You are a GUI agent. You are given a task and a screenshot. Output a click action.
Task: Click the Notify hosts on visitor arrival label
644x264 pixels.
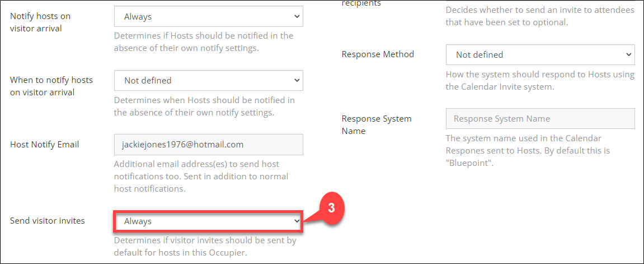click(40, 22)
